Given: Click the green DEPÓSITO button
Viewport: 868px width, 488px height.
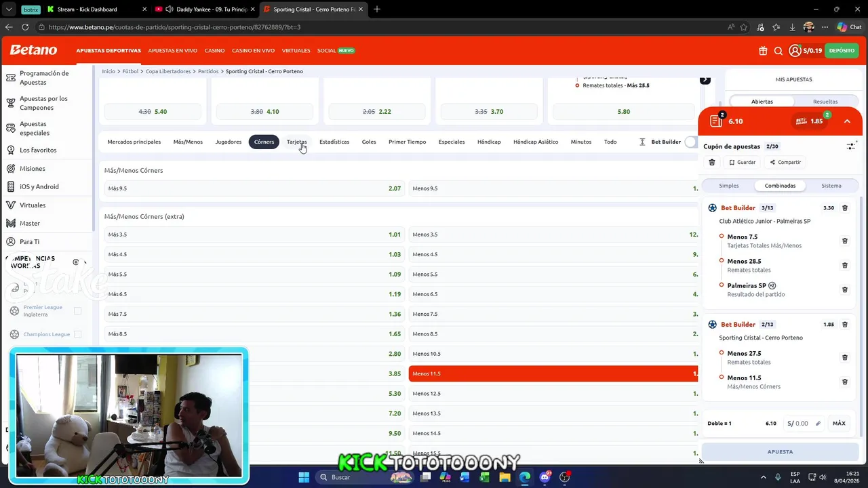Looking at the screenshot, I should pyautogui.click(x=842, y=51).
